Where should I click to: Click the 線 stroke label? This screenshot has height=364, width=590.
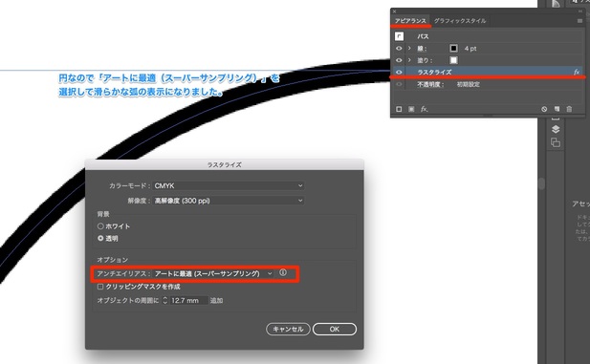click(422, 49)
